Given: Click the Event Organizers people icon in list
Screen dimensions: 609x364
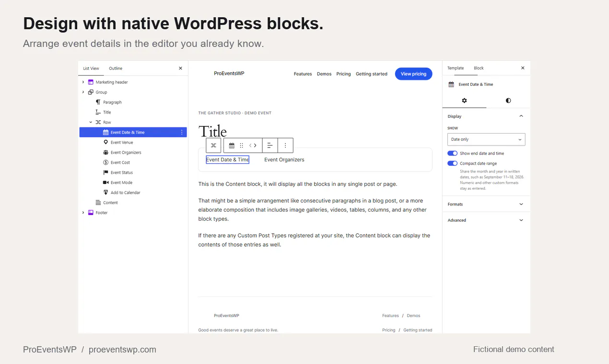Looking at the screenshot, I should [x=105, y=153].
